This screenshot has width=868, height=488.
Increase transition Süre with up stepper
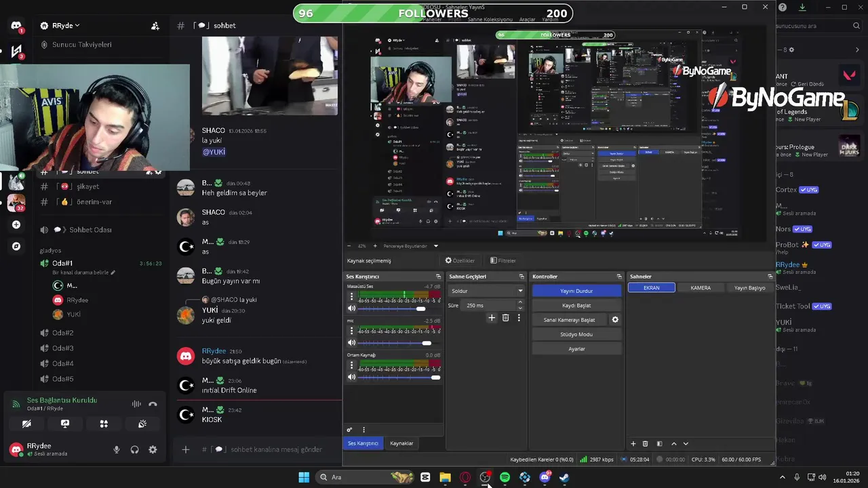tap(521, 304)
